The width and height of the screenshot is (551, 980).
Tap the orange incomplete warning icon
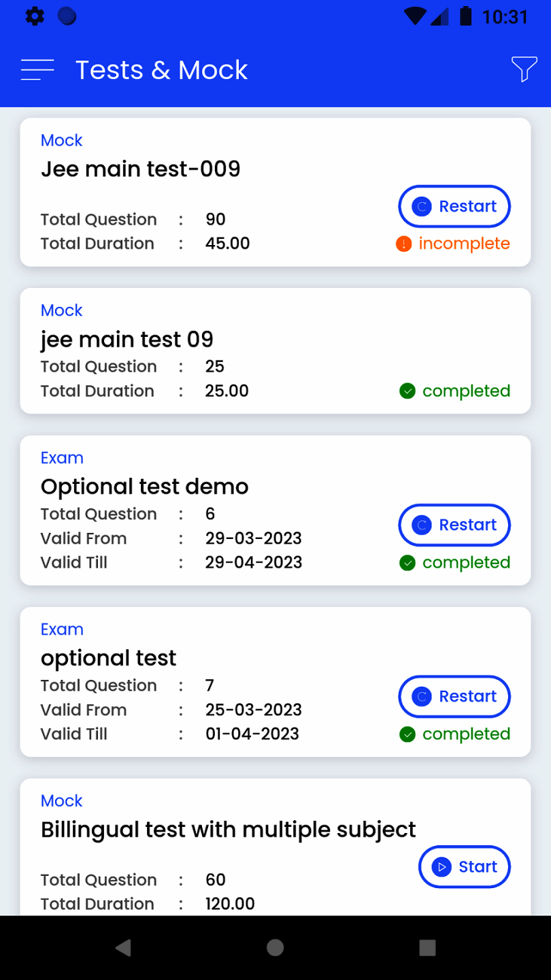point(403,244)
